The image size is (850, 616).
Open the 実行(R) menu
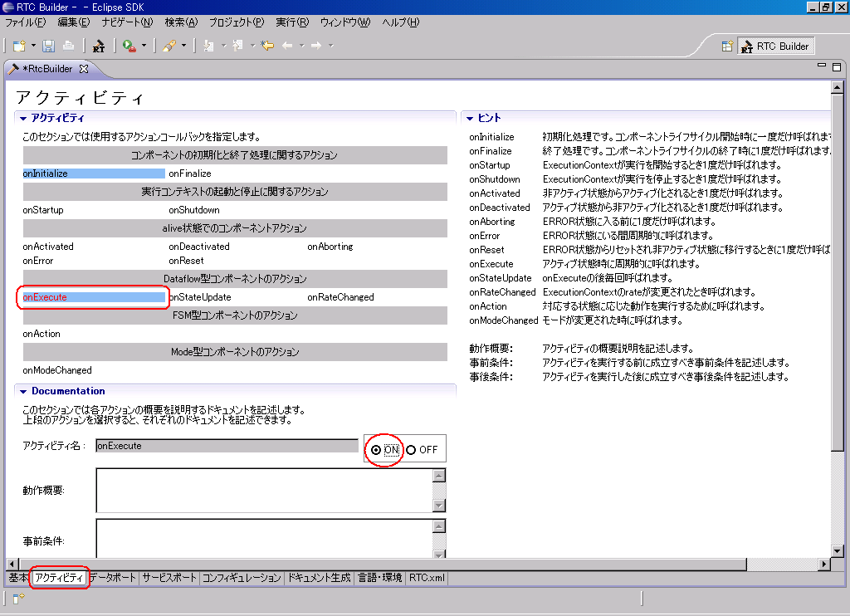point(292,22)
